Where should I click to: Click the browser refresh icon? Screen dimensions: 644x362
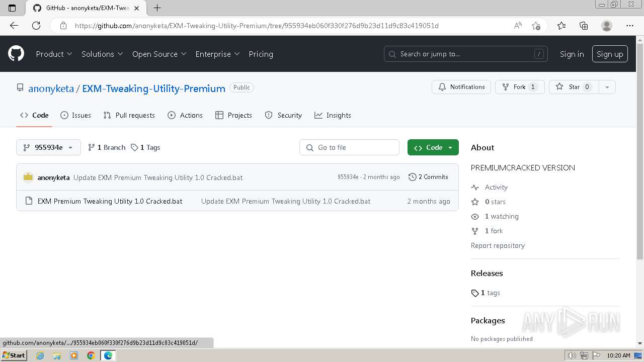pos(36,26)
